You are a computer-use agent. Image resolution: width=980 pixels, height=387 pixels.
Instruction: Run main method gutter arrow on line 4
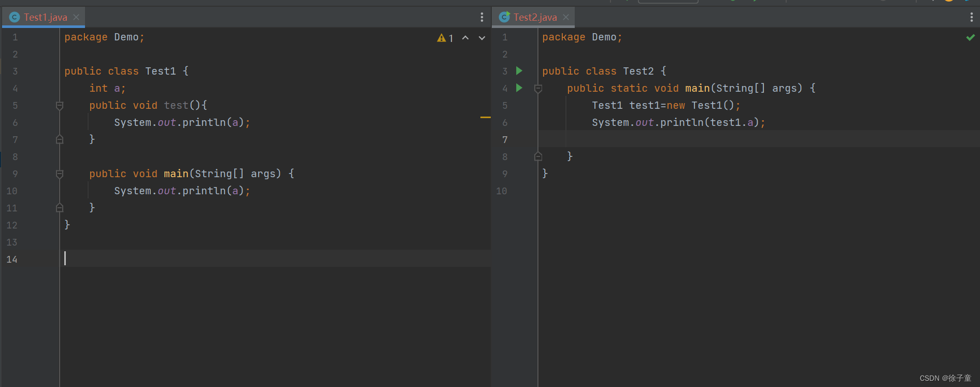tap(519, 88)
